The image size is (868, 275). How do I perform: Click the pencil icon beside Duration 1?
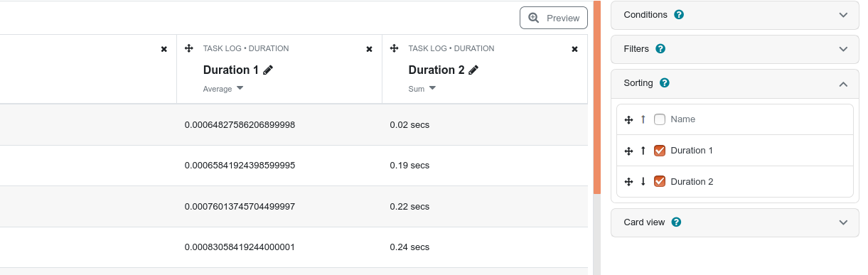(268, 70)
